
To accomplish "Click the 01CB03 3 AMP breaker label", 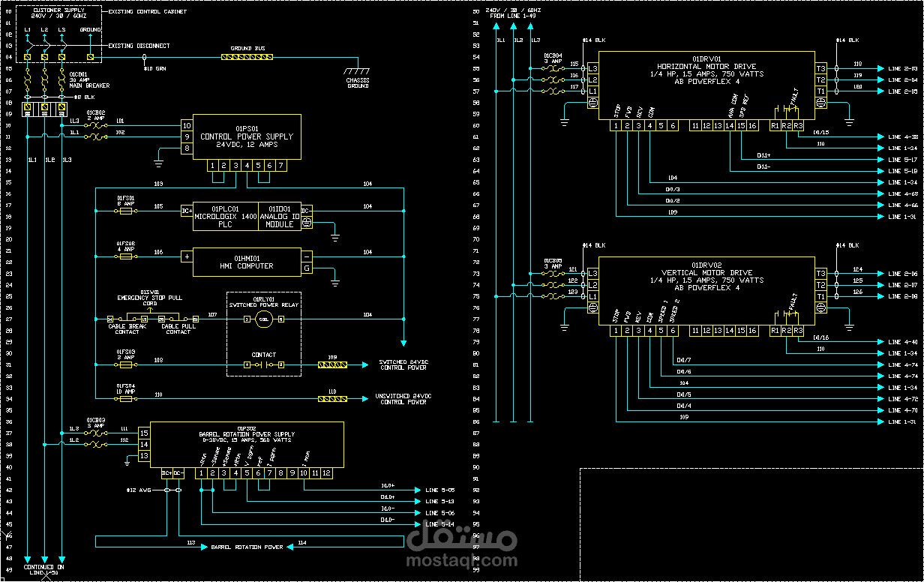I will [95, 422].
